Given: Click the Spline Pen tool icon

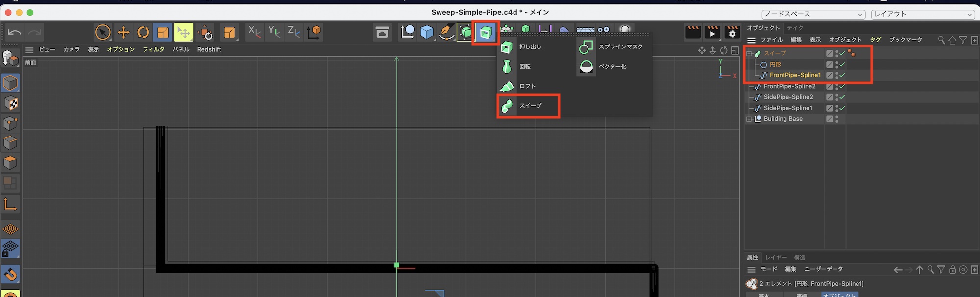Looking at the screenshot, I should pos(446,32).
